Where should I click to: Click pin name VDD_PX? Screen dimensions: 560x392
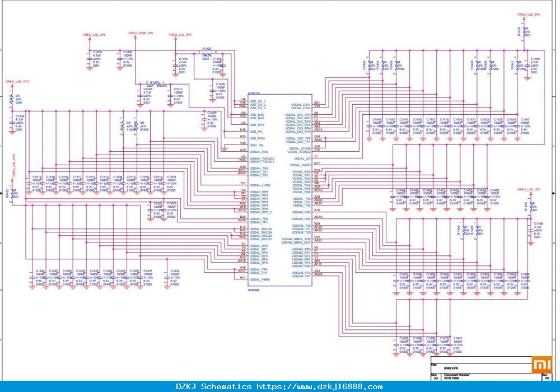pyautogui.click(x=256, y=132)
